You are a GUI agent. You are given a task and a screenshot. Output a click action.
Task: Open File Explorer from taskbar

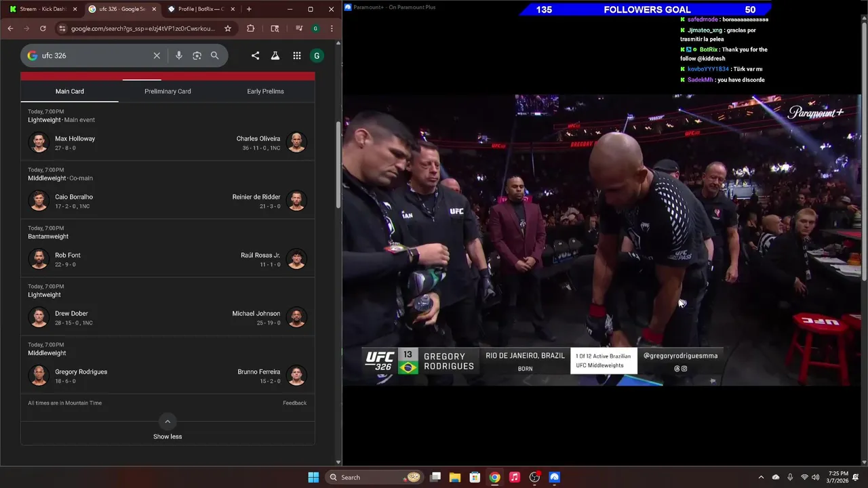(x=455, y=477)
